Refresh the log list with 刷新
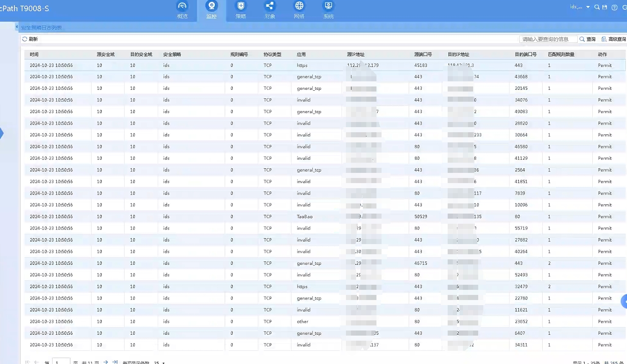627x364 pixels. click(30, 39)
